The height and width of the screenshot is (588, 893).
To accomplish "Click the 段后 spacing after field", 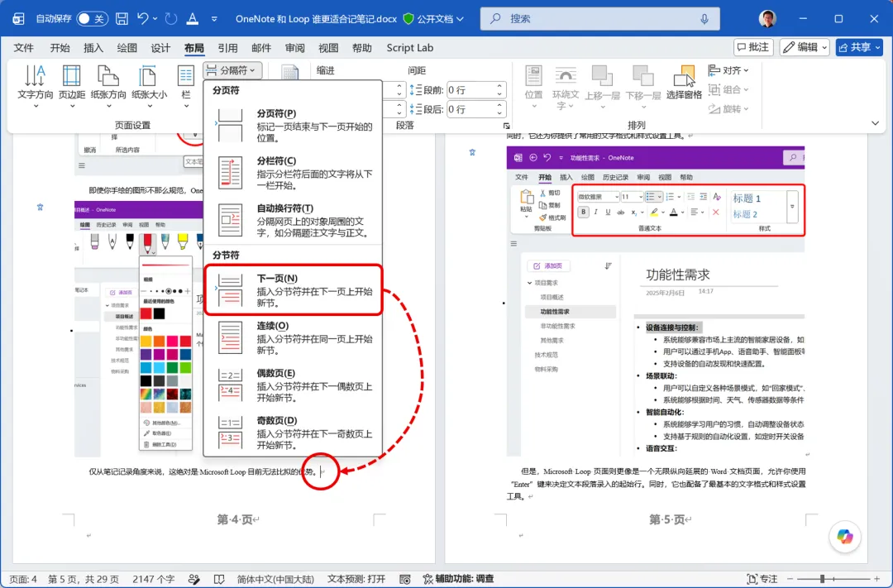I will coord(470,109).
